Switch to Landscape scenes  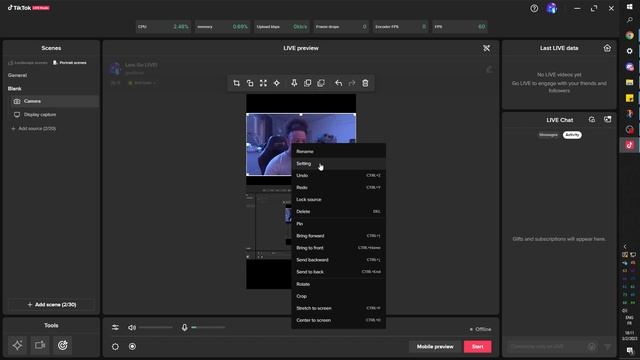28,63
